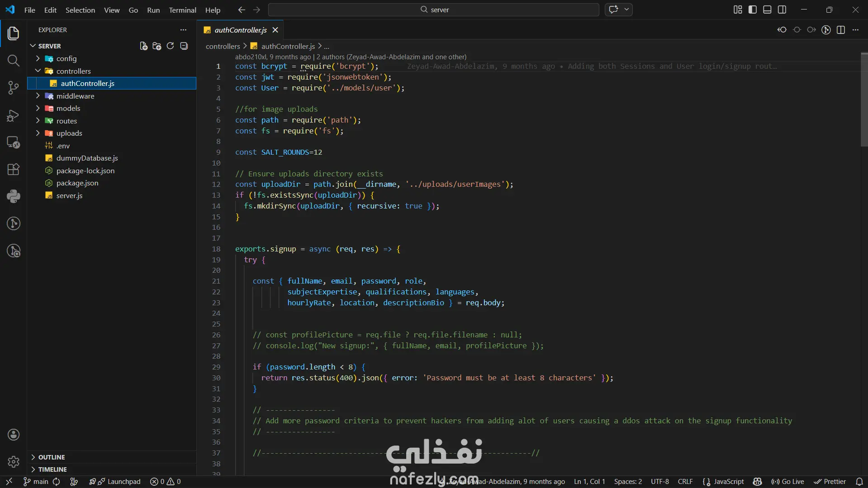Image resolution: width=868 pixels, height=488 pixels.
Task: Collapse all folders in Explorer
Action: [x=184, y=46]
